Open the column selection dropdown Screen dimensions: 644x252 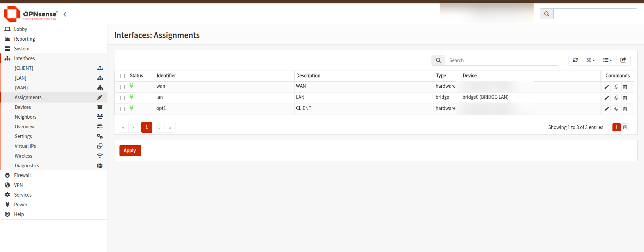[x=607, y=60]
